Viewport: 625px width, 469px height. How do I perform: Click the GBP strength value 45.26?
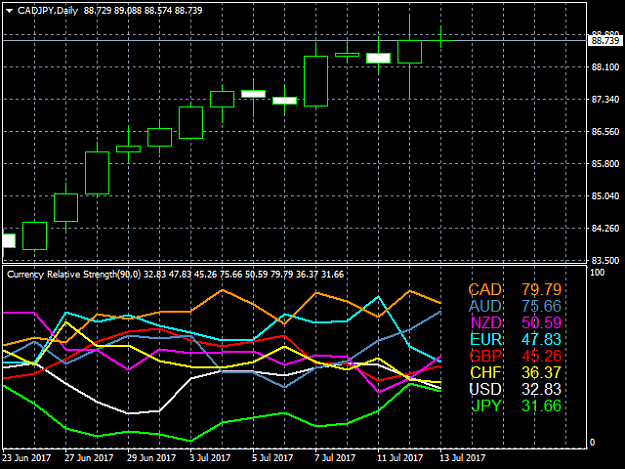[541, 356]
